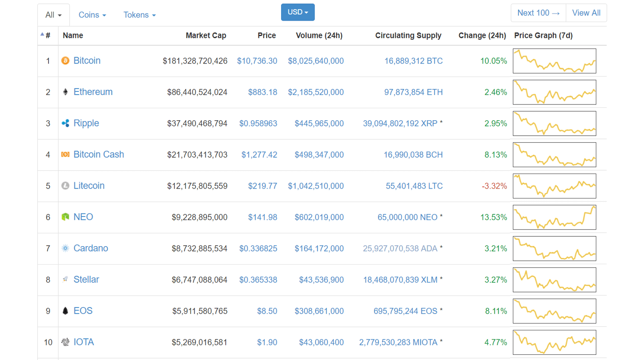Click Ethereum volume $2,185,520,000

(316, 92)
